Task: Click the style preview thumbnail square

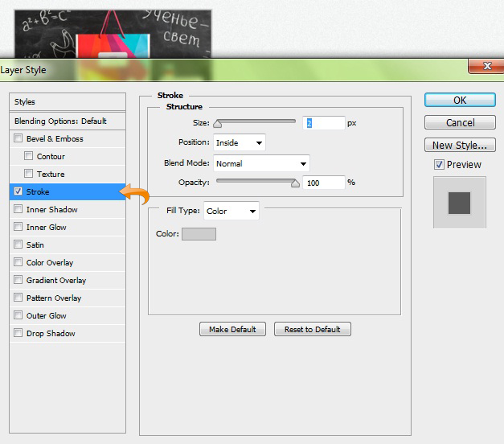Action: click(459, 202)
